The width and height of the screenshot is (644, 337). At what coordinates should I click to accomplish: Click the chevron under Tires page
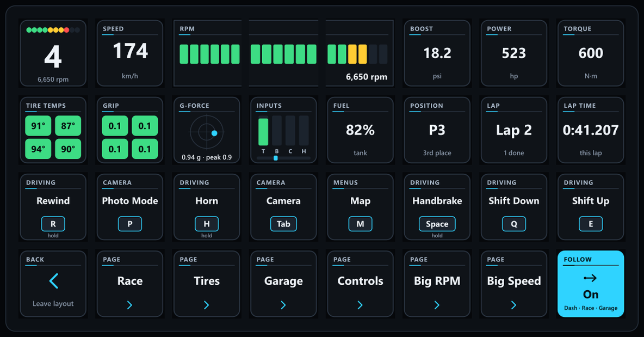(x=207, y=305)
